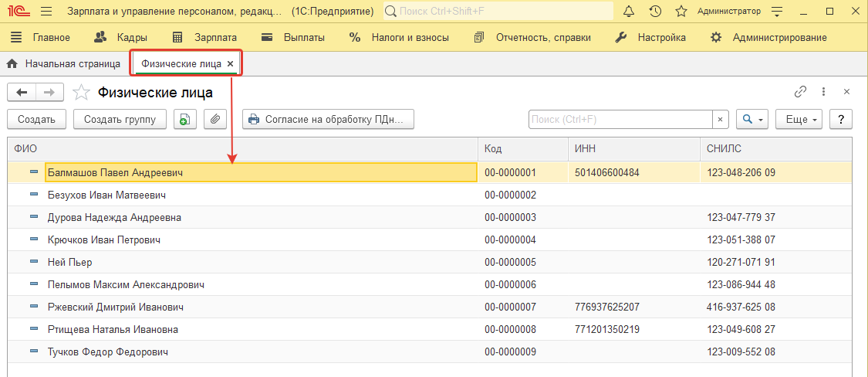Click the green create-from-copy document icon
This screenshot has height=377, width=868.
point(185,120)
